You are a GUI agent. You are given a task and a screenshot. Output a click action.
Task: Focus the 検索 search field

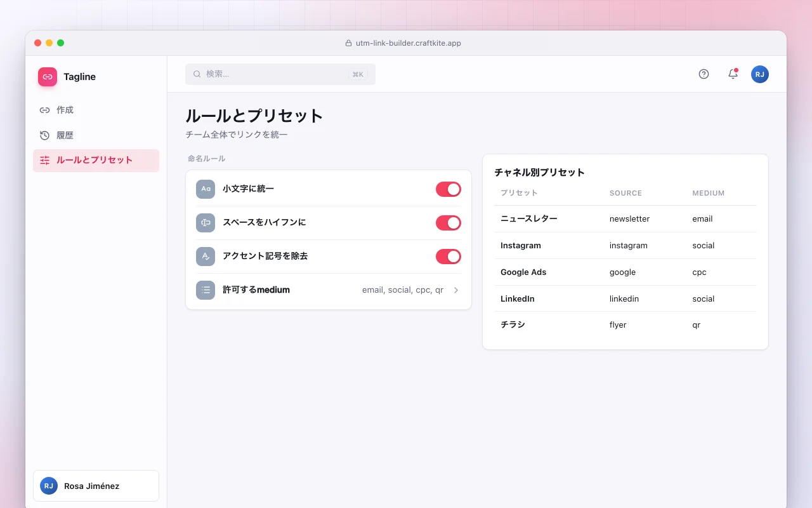[280, 74]
